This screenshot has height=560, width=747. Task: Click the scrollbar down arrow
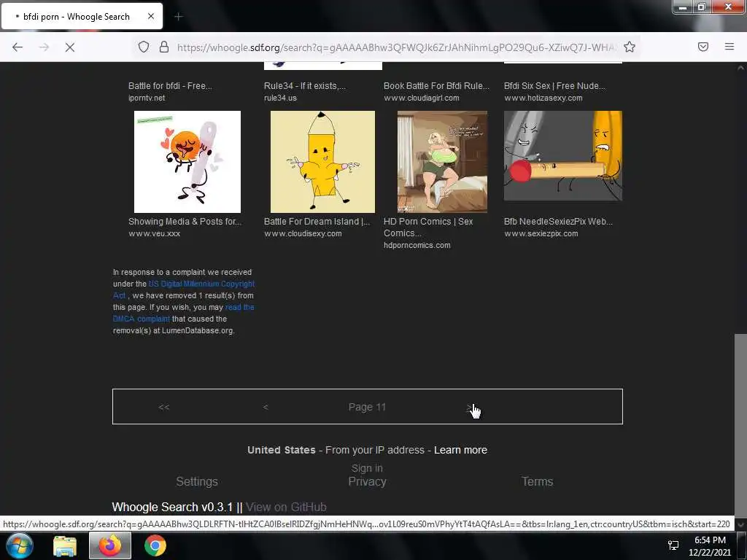[x=740, y=525]
